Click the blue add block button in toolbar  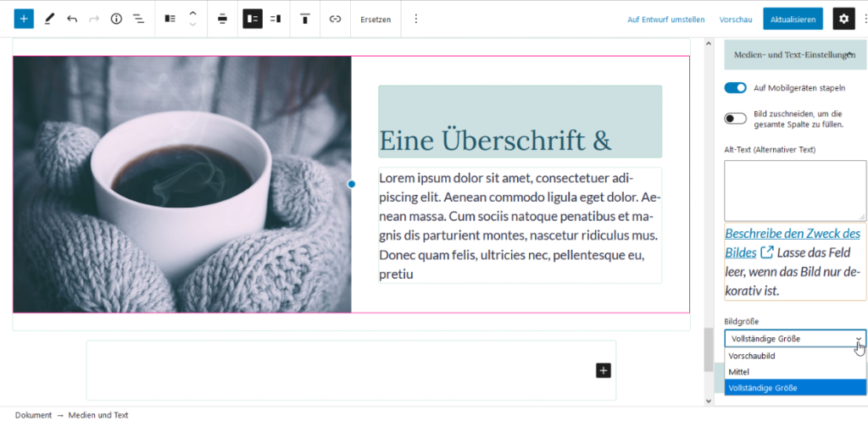tap(24, 19)
